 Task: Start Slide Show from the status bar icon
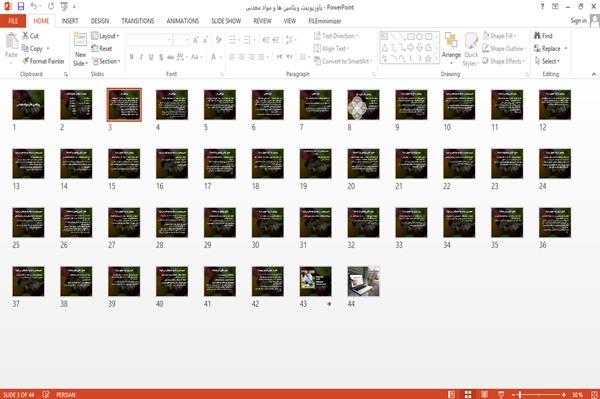click(x=501, y=394)
